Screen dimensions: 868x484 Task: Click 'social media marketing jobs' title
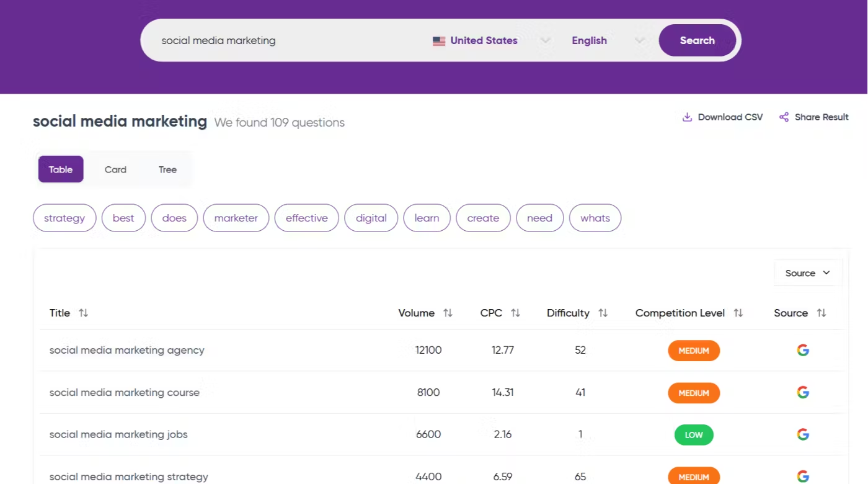point(118,434)
